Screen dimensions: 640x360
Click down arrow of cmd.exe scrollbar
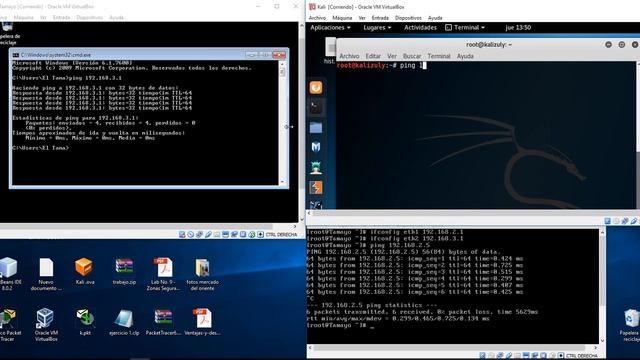282,182
